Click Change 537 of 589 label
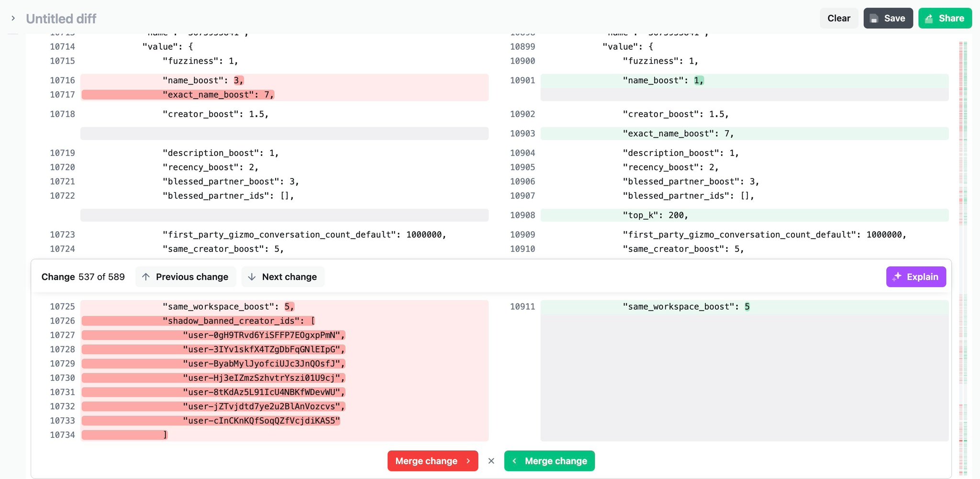Viewport: 980px width, 479px height. tap(83, 277)
